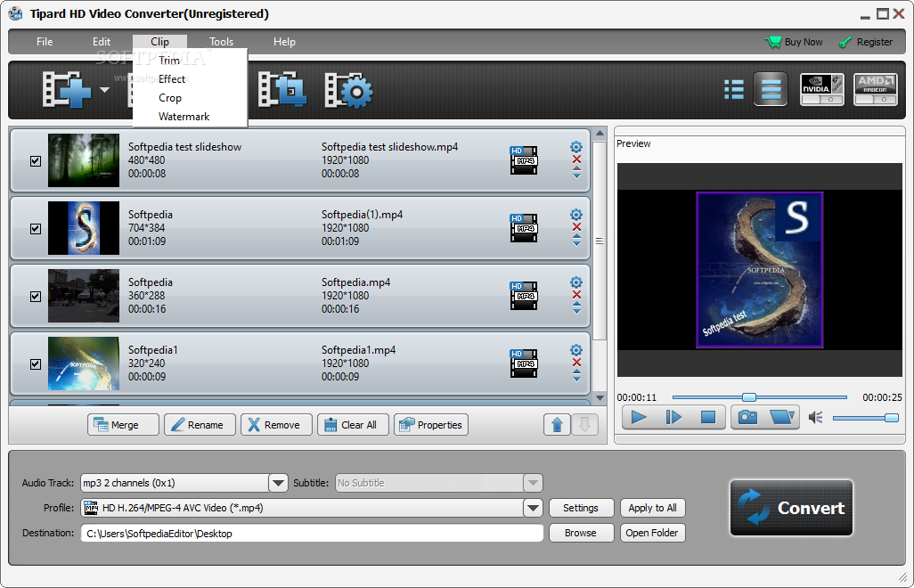Select the forest thumbnail of Softpedia test slideshow
914x588 pixels.
tap(84, 160)
